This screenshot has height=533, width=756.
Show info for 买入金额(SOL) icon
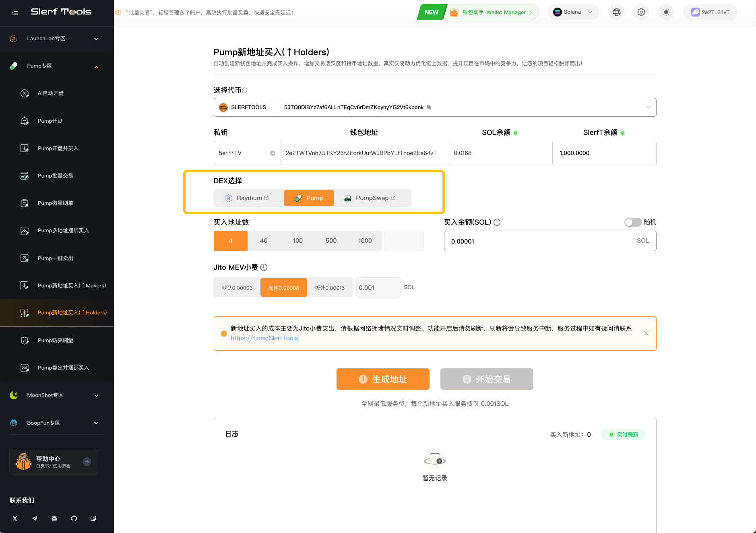pos(497,222)
